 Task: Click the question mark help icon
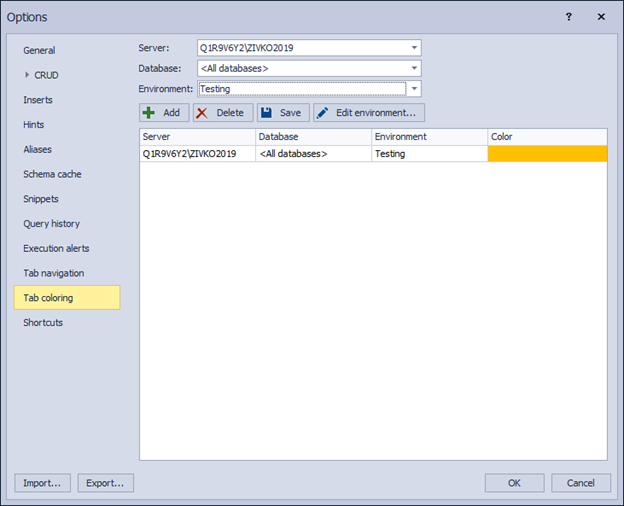pos(569,17)
